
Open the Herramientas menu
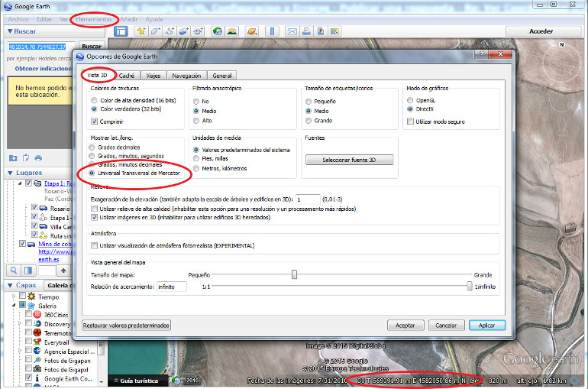95,18
